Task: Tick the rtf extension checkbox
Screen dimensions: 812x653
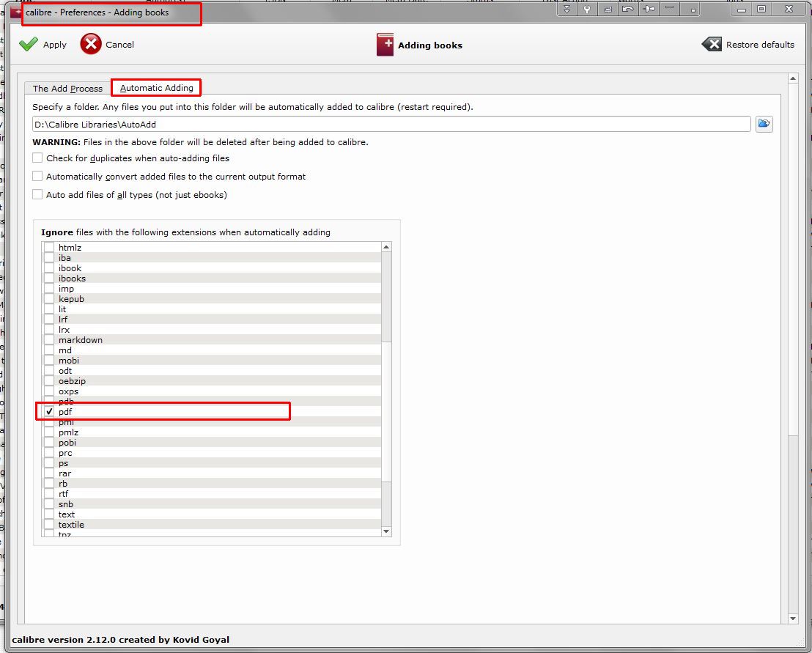Action: pos(49,494)
